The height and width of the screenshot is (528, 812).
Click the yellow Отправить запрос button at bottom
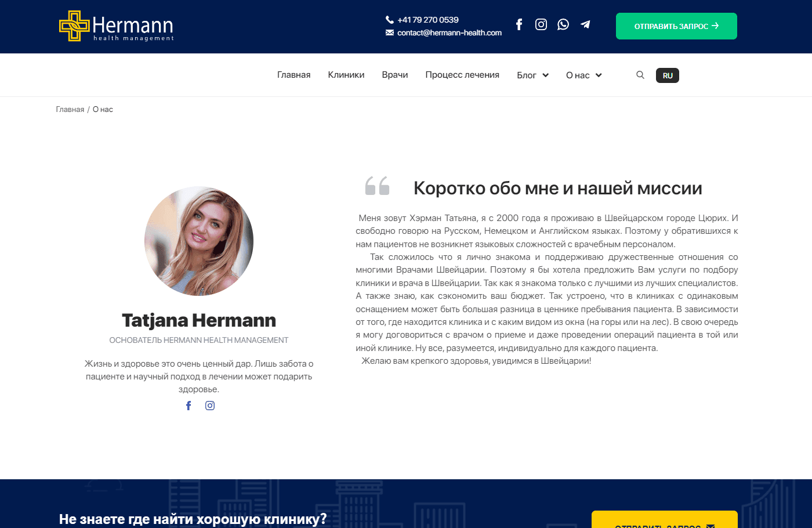pyautogui.click(x=665, y=519)
